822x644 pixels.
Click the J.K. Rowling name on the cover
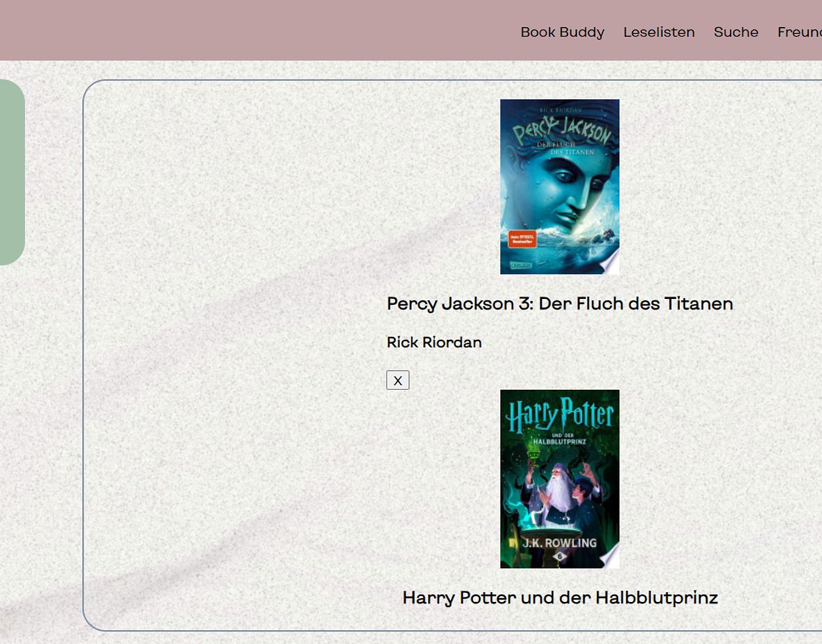560,543
